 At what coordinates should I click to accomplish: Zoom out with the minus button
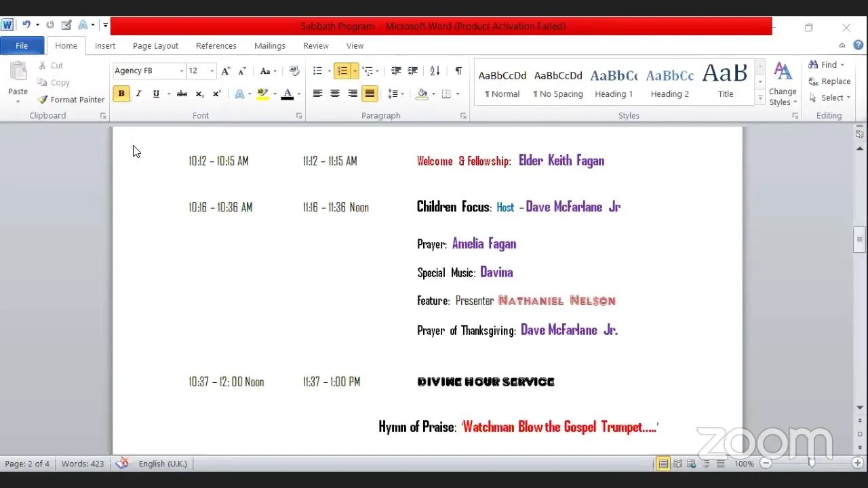[x=766, y=464]
